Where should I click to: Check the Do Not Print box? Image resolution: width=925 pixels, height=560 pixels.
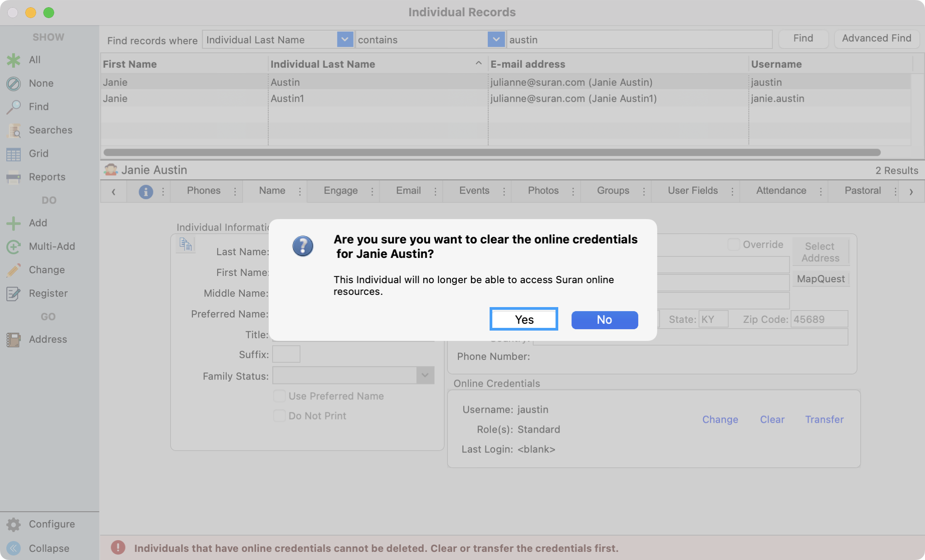point(280,416)
